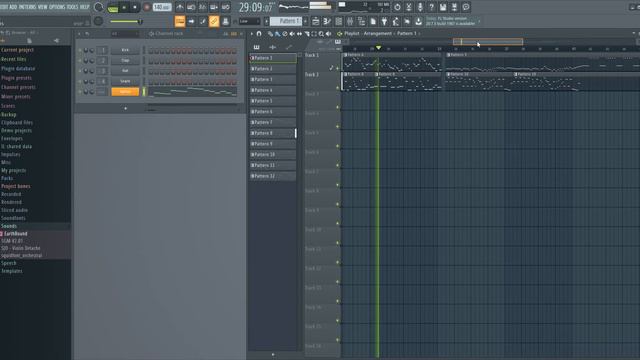Toggle the record button
Image resolution: width=640 pixels, height=360 pixels.
147,7
